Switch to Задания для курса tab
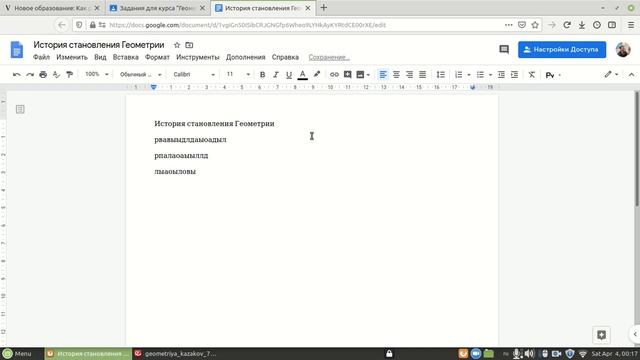 (157, 8)
